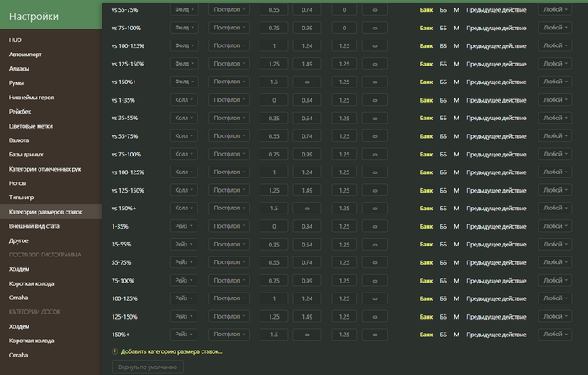Open Холдем under Категории досок
The width and height of the screenshot is (588, 375).
coord(19,326)
